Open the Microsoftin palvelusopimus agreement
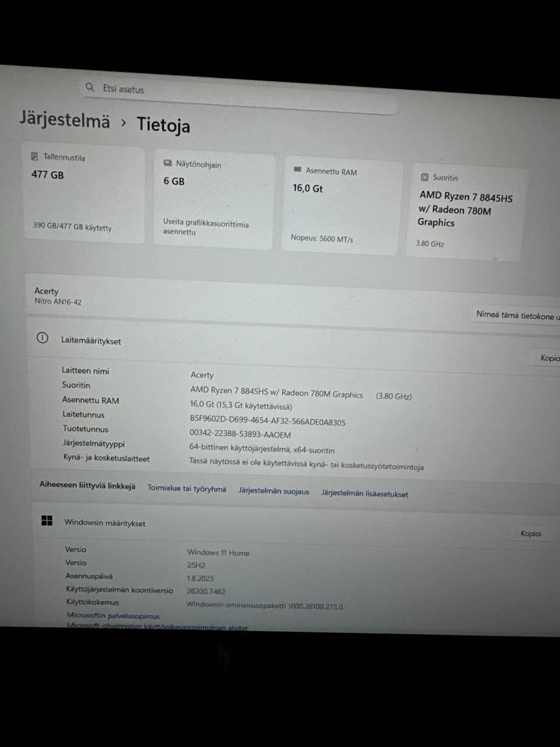 click(113, 615)
